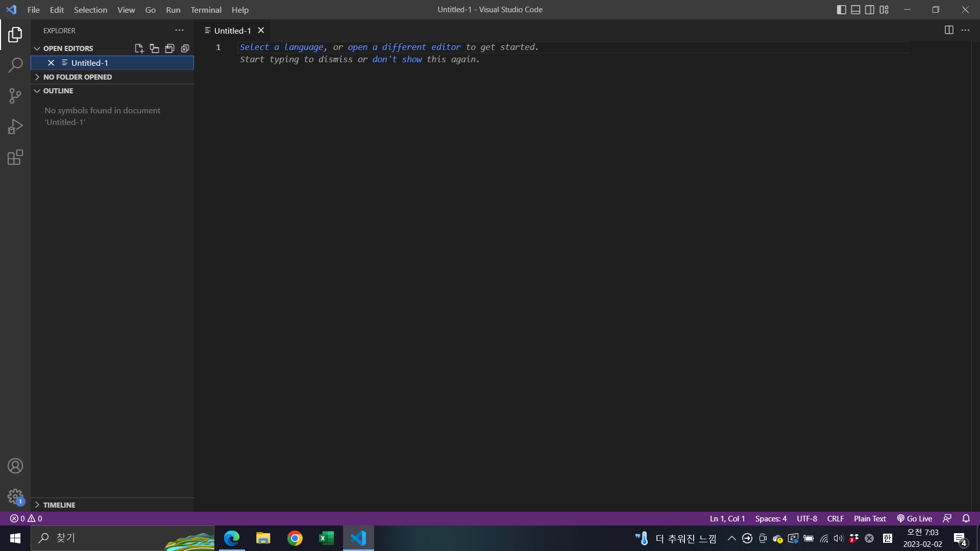980x551 pixels.
Task: Open the Terminal menu
Action: click(206, 10)
